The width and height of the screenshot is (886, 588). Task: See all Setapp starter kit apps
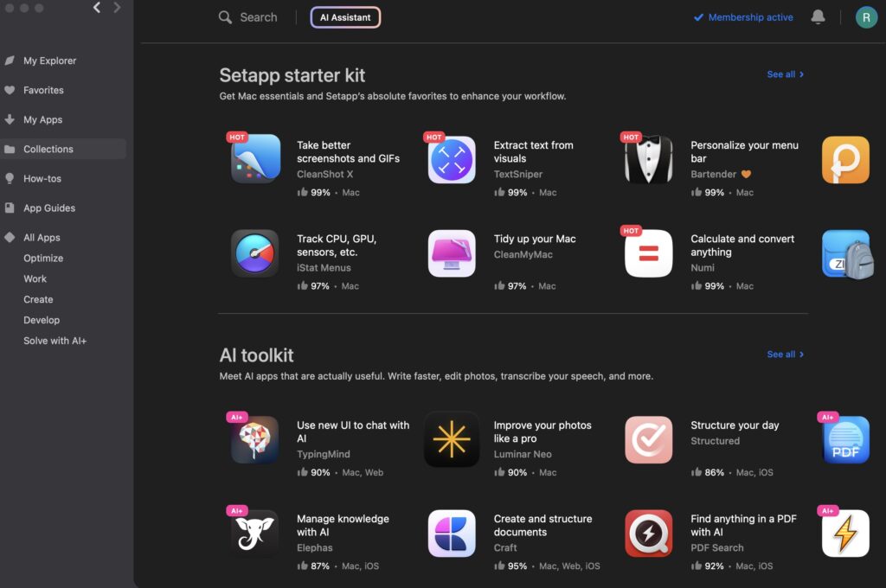[x=785, y=74]
